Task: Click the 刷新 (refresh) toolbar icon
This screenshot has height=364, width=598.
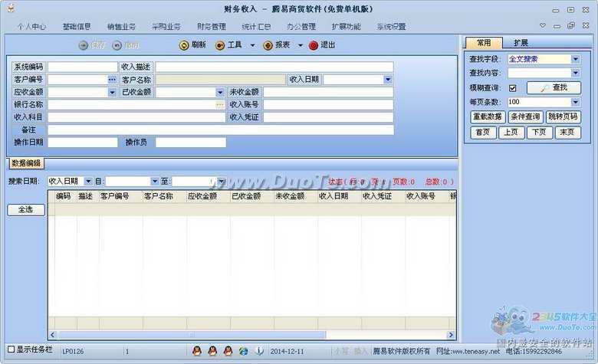Action: point(184,45)
